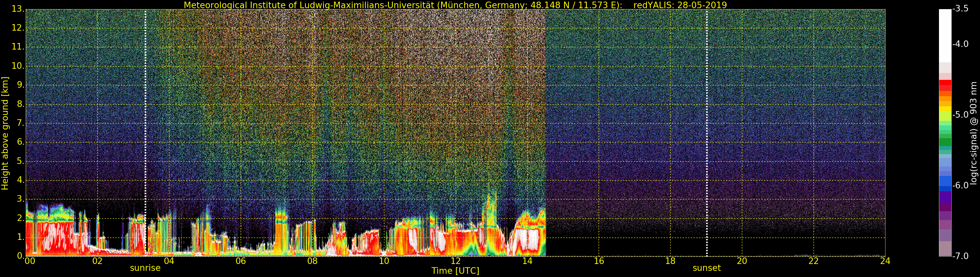Click the '2.' height tick label
The width and height of the screenshot is (980, 277).
(20, 218)
